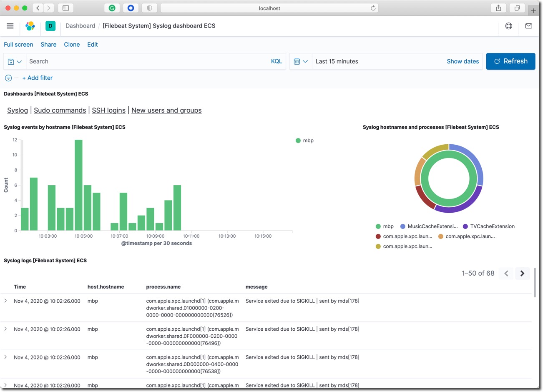Click the tallest bar in histogram

click(78, 185)
